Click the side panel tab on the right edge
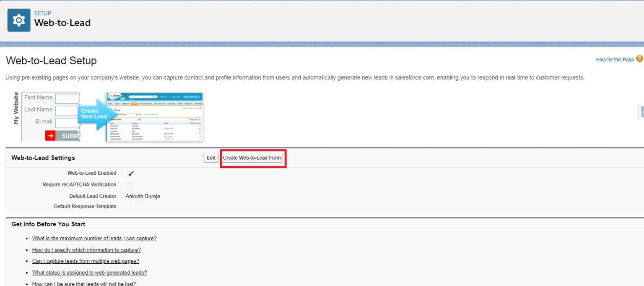The width and height of the screenshot is (644, 286). [642, 111]
